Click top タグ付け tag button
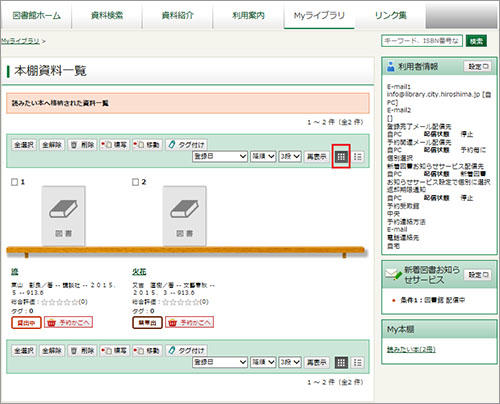 186,145
